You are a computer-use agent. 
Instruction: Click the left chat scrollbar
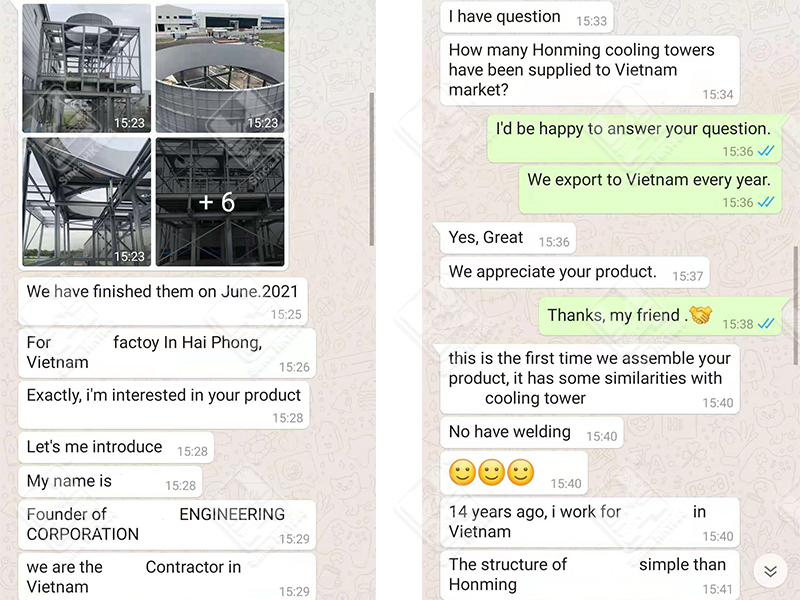[372, 169]
